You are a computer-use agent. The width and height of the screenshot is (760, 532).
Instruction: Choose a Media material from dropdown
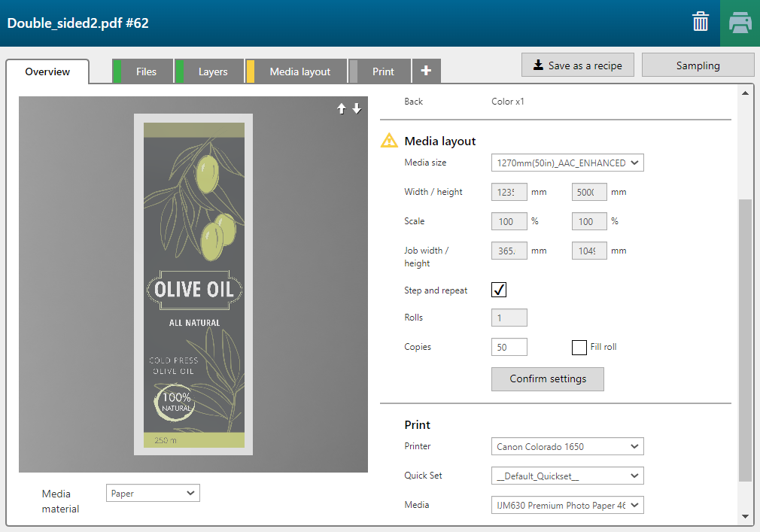click(153, 494)
